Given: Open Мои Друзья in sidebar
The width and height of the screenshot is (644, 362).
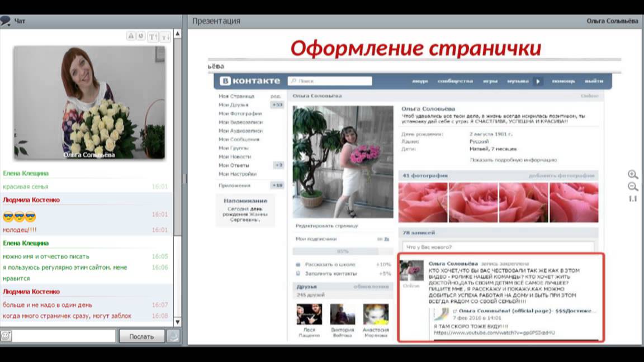Looking at the screenshot, I should pyautogui.click(x=233, y=104).
